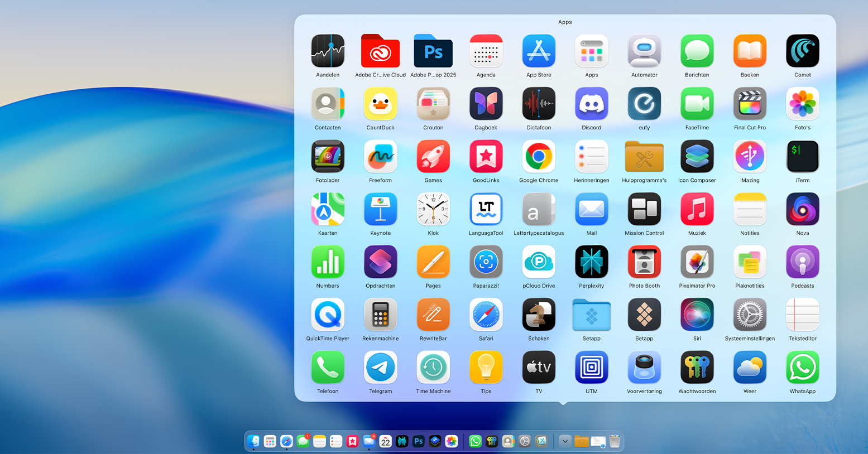Launch the Telefoon app

click(328, 367)
